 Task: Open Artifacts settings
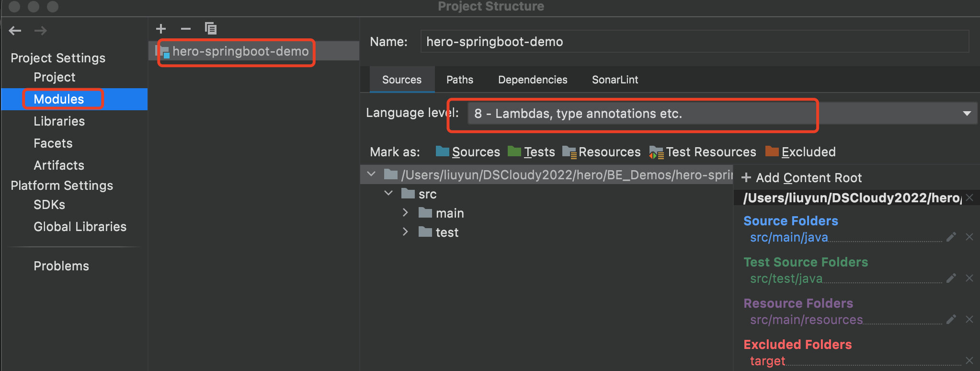(59, 165)
